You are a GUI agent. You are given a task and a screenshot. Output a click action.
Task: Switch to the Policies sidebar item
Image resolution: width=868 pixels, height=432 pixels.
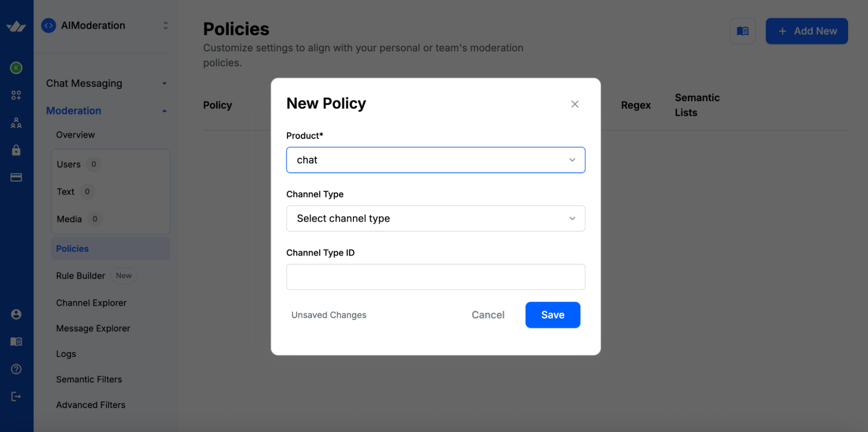pyautogui.click(x=72, y=249)
